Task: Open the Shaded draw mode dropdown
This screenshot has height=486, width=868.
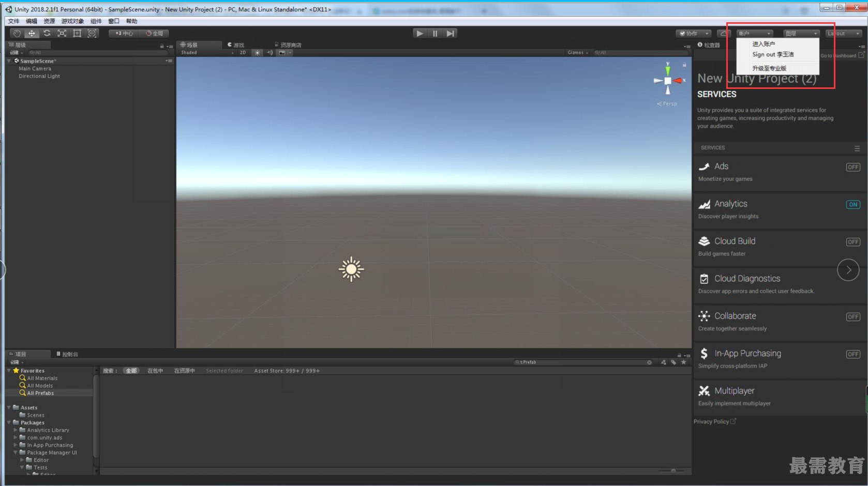Action: (207, 53)
